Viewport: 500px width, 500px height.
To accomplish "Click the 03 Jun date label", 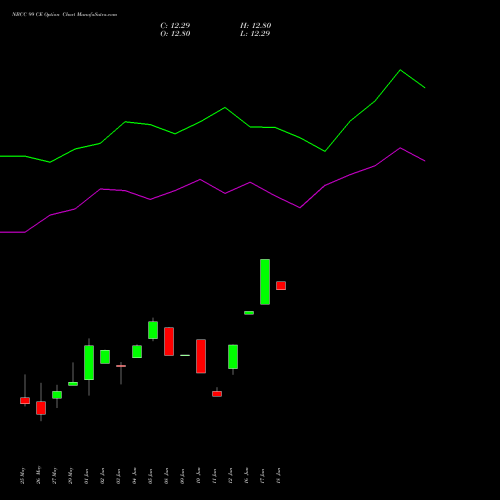I will click(x=118, y=476).
